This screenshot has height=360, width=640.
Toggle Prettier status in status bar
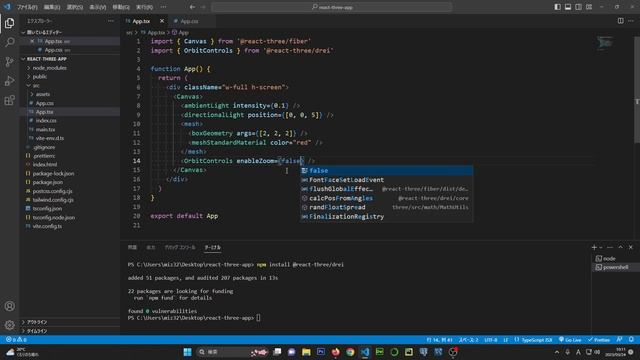599,340
